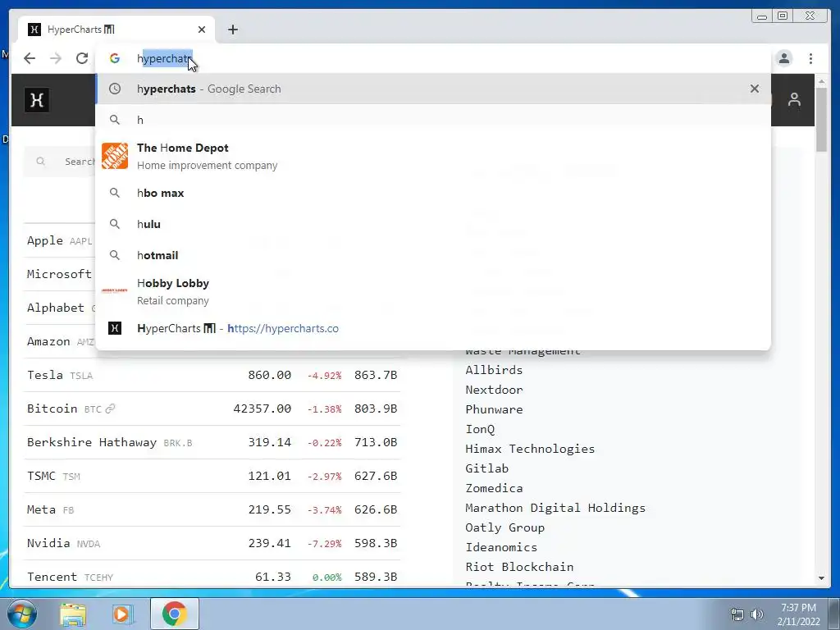Open Allbirds in the company list
Screen dimensions: 840x630
pyautogui.click(x=494, y=370)
